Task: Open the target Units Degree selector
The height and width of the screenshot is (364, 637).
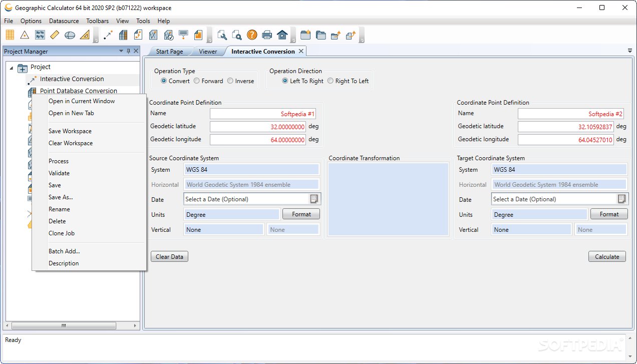Action: 539,214
